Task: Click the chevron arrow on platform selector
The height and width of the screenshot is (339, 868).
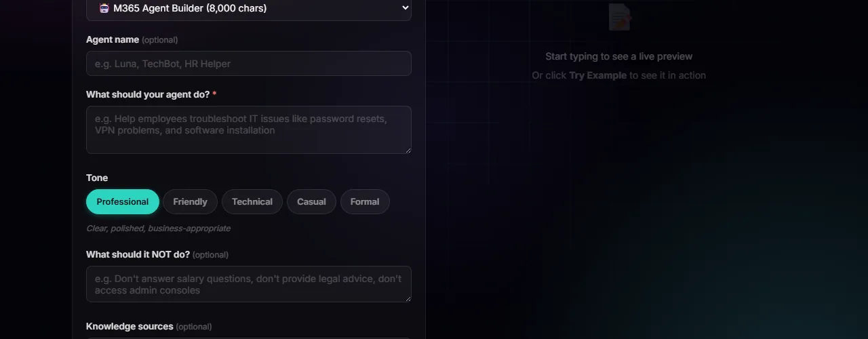Action: 405,8
